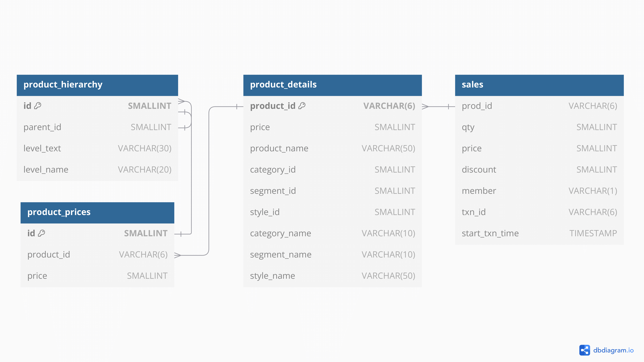Open the dbdiagram.io link text
This screenshot has width=644, height=362.
coord(613,350)
